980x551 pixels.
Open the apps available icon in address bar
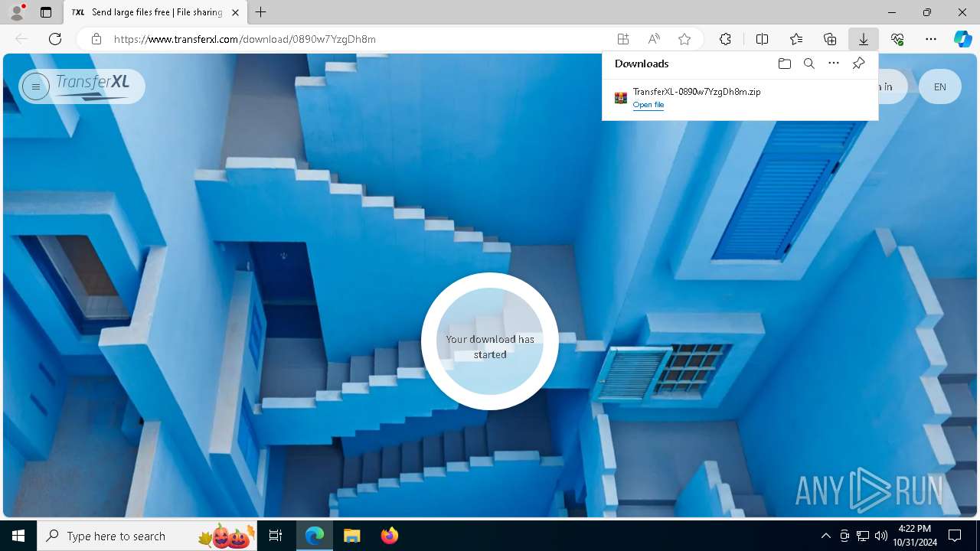[x=623, y=39]
